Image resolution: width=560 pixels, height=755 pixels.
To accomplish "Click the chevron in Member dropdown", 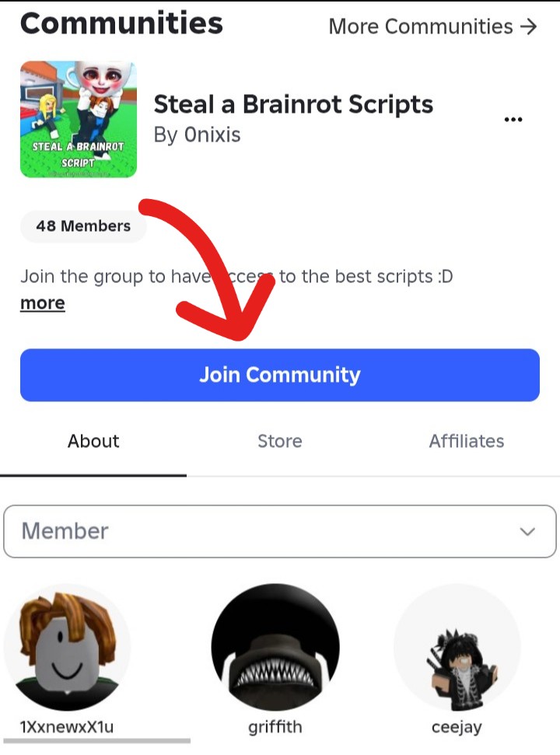I will coord(528,532).
